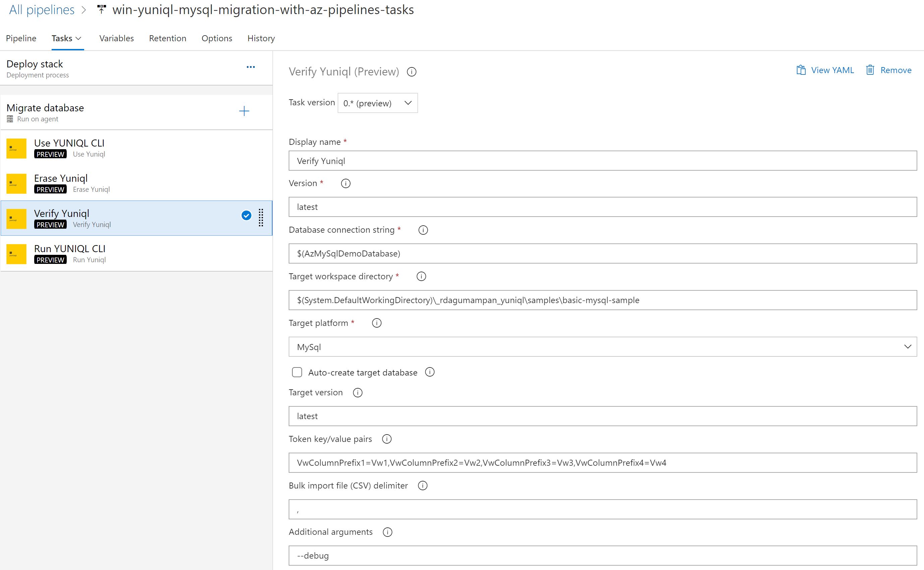This screenshot has height=570, width=924.
Task: Click info icon beside Verify Yuniql (Preview) heading
Action: [x=411, y=72]
